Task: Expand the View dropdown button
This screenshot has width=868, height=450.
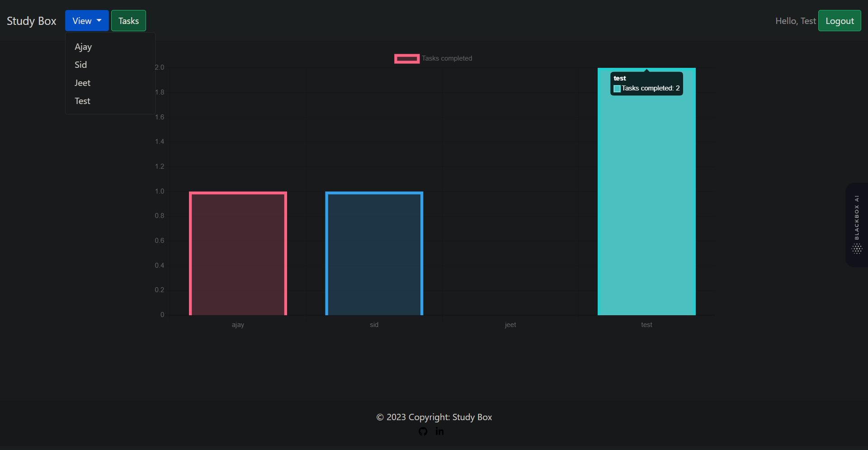Action: pos(87,21)
